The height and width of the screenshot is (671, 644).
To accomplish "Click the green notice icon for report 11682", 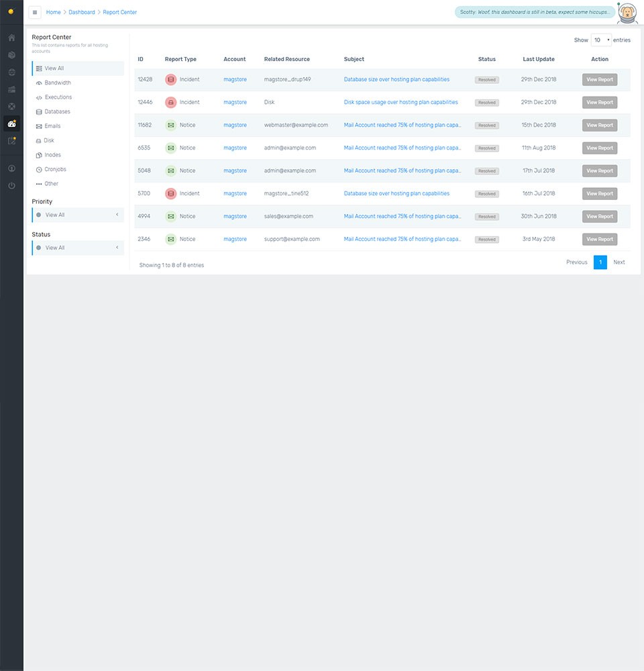I will [170, 125].
